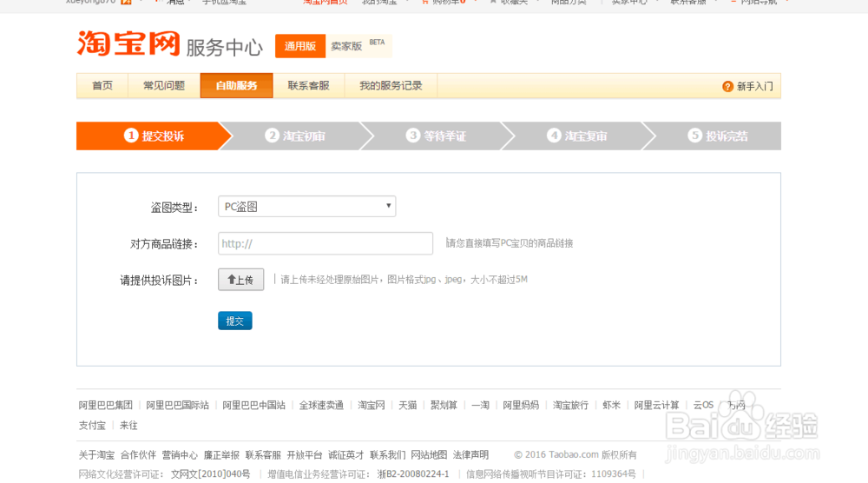
Task: Click the 请提供投诉图片 field label
Action: coord(160,281)
